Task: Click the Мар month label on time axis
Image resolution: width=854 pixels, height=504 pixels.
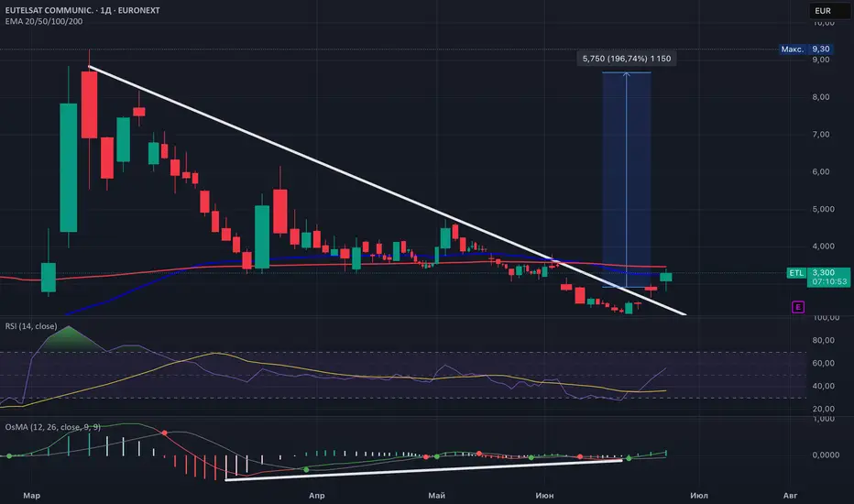Action: click(31, 495)
